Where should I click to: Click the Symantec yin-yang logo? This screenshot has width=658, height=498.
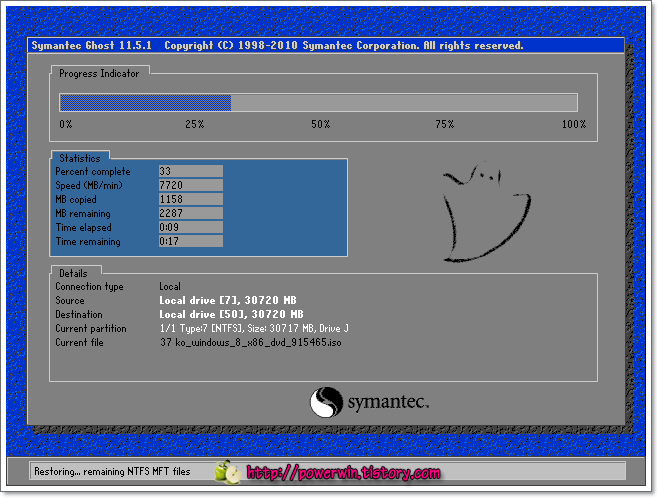point(326,402)
